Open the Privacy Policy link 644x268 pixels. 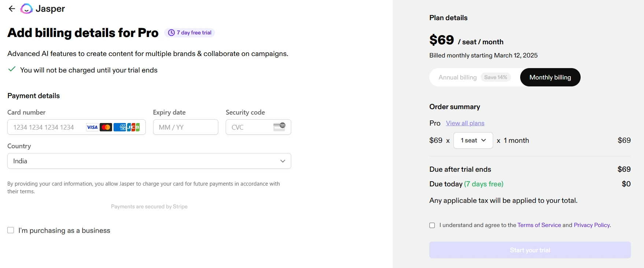(x=592, y=225)
